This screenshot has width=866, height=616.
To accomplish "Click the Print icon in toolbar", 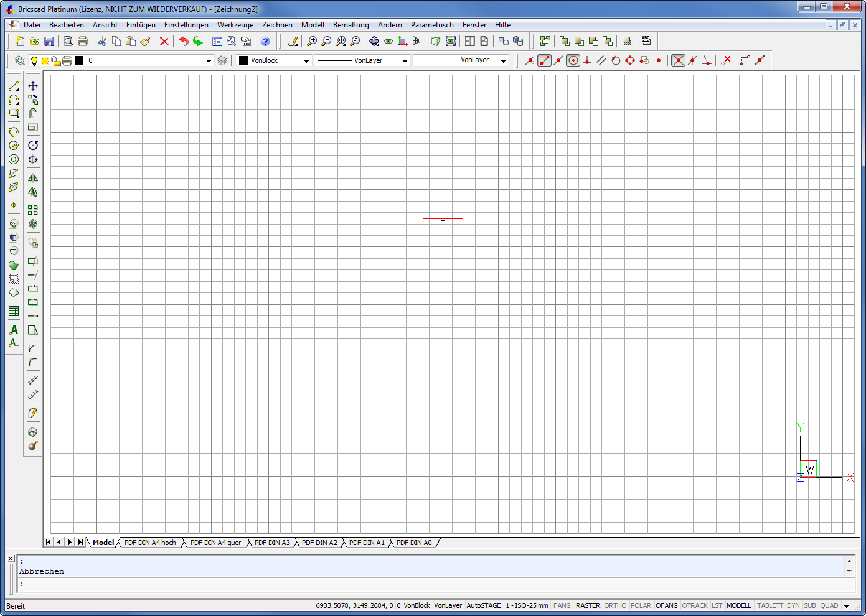I will pyautogui.click(x=83, y=42).
